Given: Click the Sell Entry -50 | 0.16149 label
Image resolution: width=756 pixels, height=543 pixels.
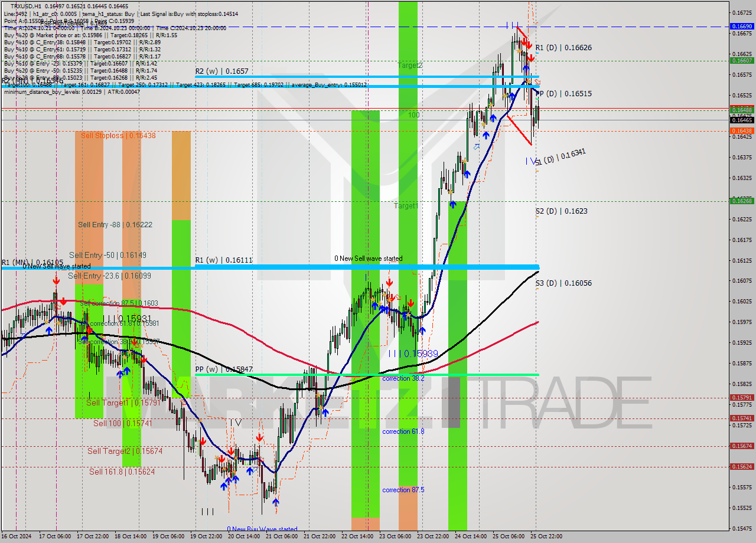Looking at the screenshot, I should click(107, 255).
